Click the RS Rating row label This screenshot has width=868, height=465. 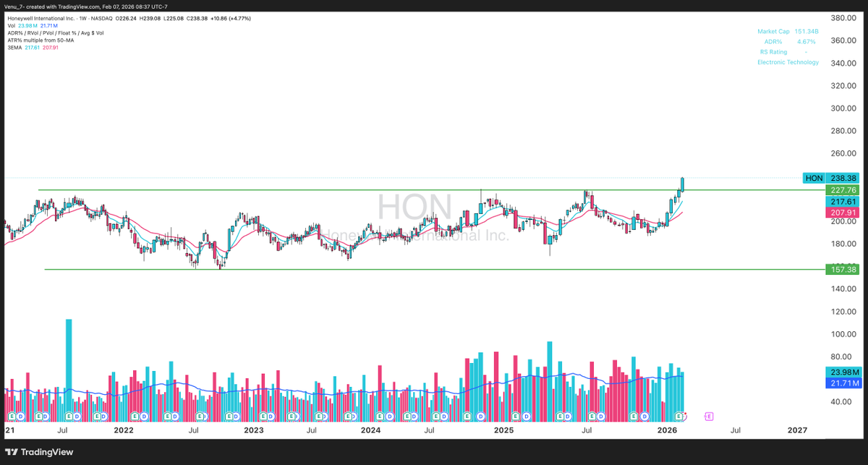(774, 51)
